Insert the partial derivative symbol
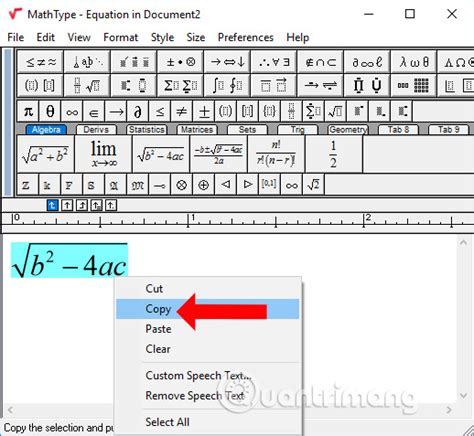 pyautogui.click(x=137, y=111)
